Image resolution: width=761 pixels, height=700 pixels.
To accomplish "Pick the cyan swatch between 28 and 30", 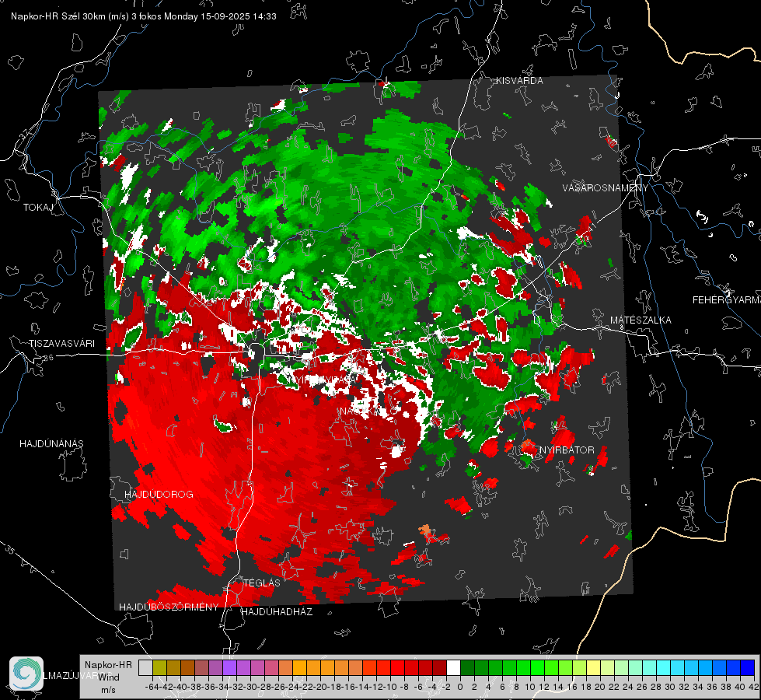I will coord(664,668).
